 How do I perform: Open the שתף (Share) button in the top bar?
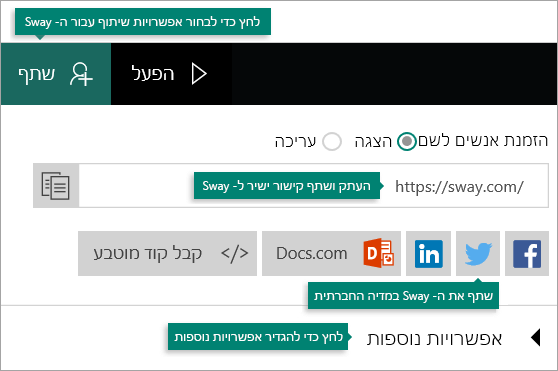coord(56,74)
